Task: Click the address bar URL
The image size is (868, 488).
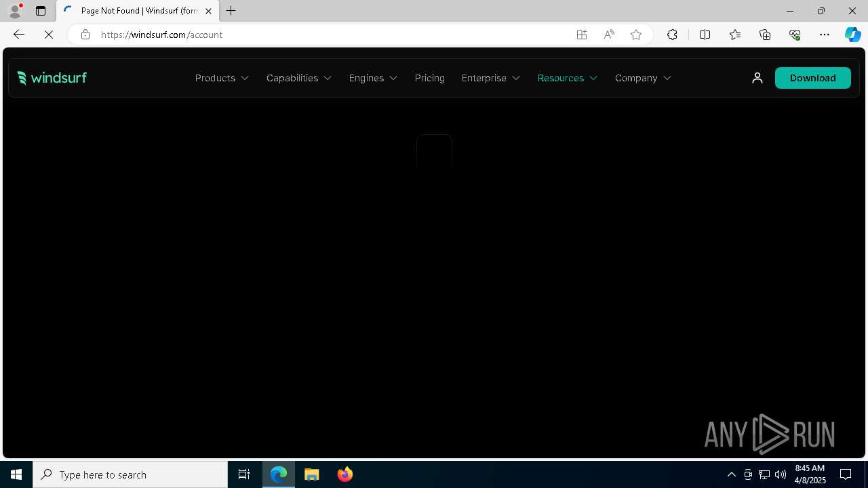Action: click(x=161, y=35)
